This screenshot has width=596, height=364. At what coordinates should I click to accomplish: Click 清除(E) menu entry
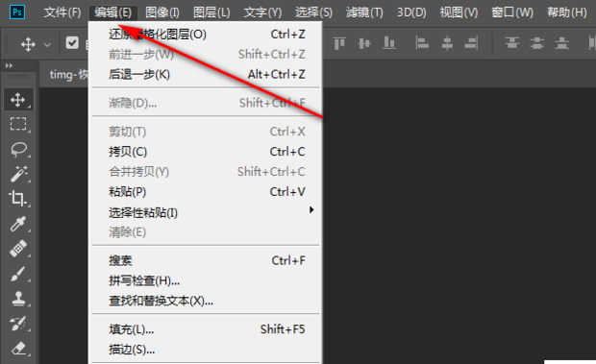click(206, 232)
